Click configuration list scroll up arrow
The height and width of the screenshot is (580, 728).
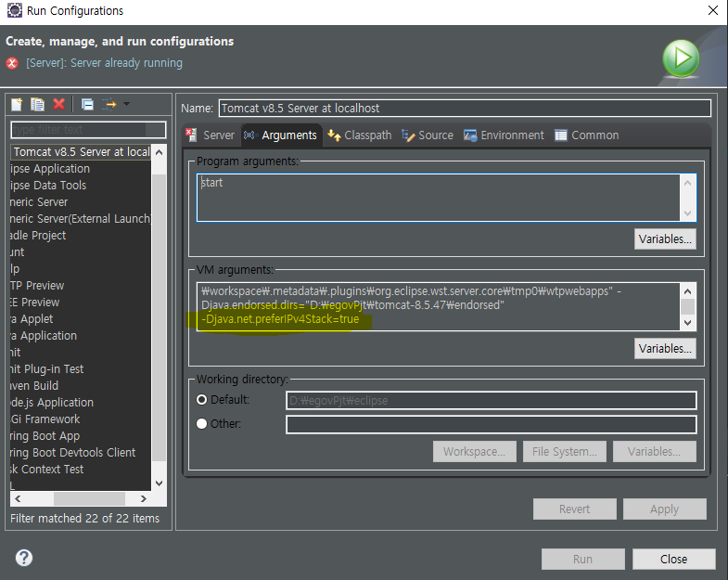(x=160, y=152)
